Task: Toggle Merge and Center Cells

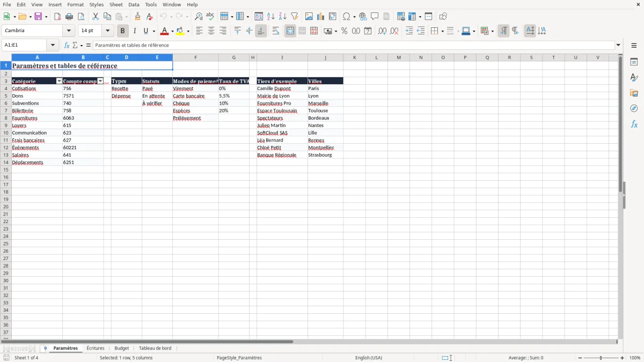Action: click(x=290, y=31)
